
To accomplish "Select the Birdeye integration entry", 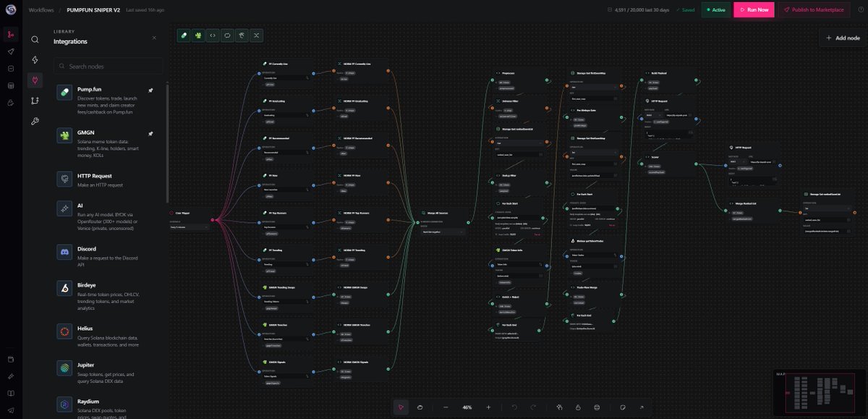I will click(109, 295).
